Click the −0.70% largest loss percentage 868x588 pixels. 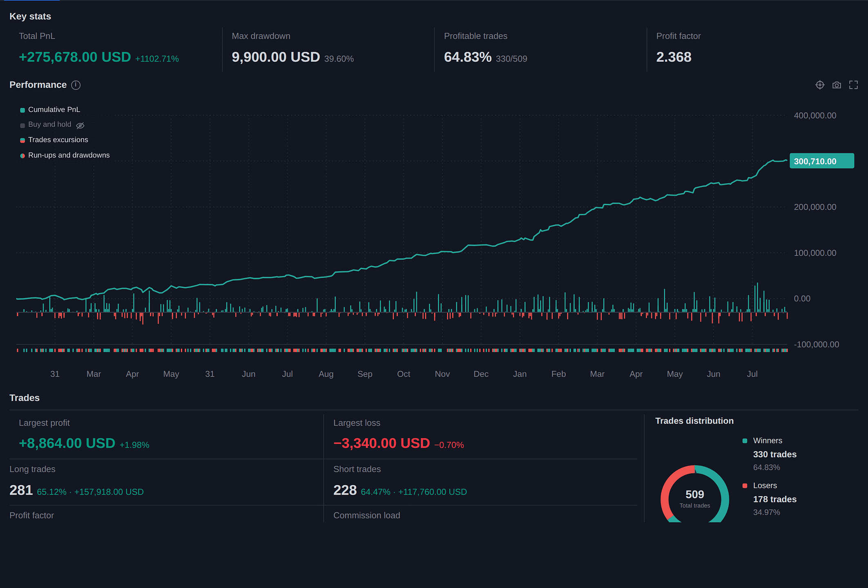click(449, 445)
